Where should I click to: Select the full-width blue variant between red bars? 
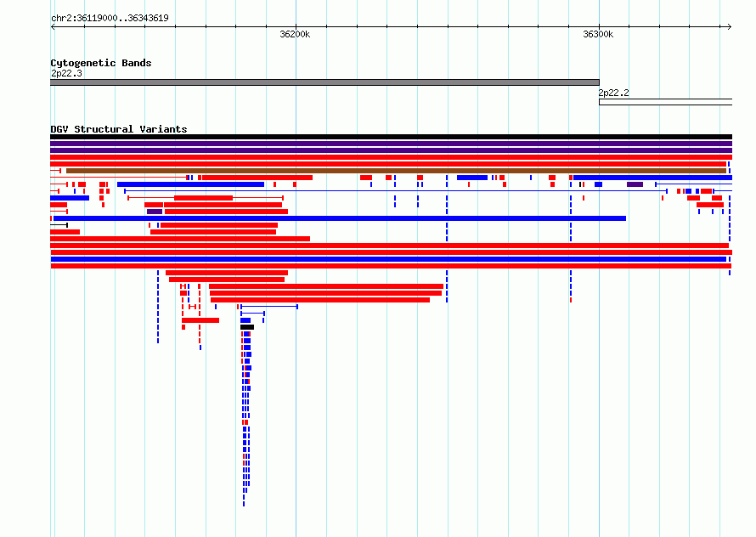pyautogui.click(x=388, y=259)
